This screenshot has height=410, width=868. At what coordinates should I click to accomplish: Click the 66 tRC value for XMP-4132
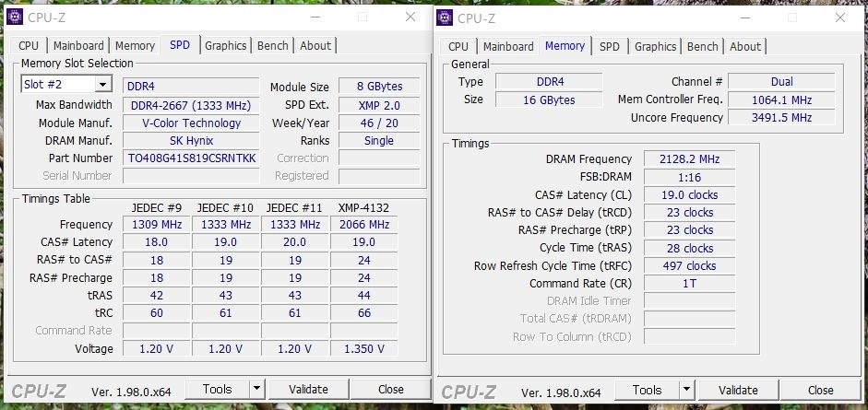(x=363, y=312)
